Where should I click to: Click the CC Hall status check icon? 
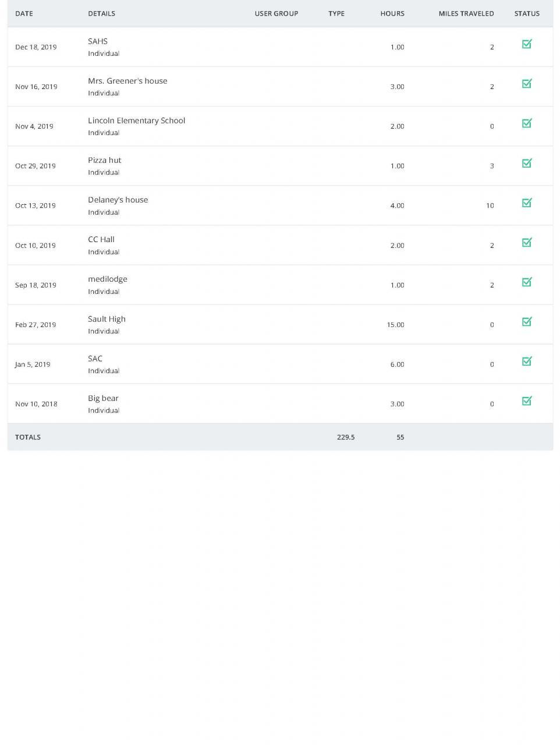pyautogui.click(x=527, y=242)
